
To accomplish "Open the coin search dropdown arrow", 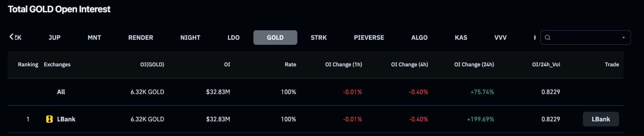I will [623, 38].
